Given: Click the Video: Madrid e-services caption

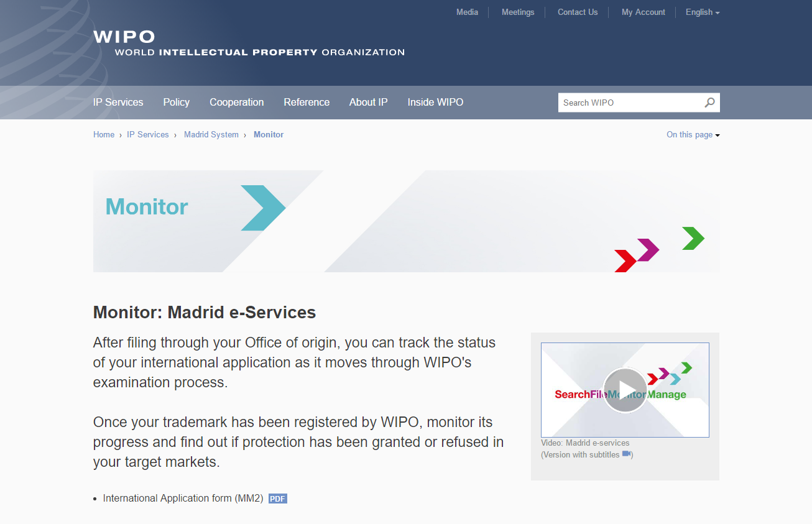Looking at the screenshot, I should (x=585, y=443).
